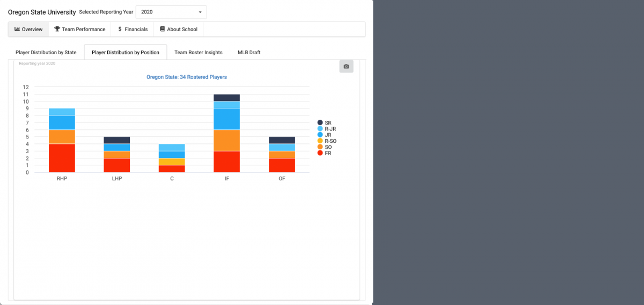Toggle the FR legend entry
This screenshot has width=644, height=305.
(x=325, y=153)
